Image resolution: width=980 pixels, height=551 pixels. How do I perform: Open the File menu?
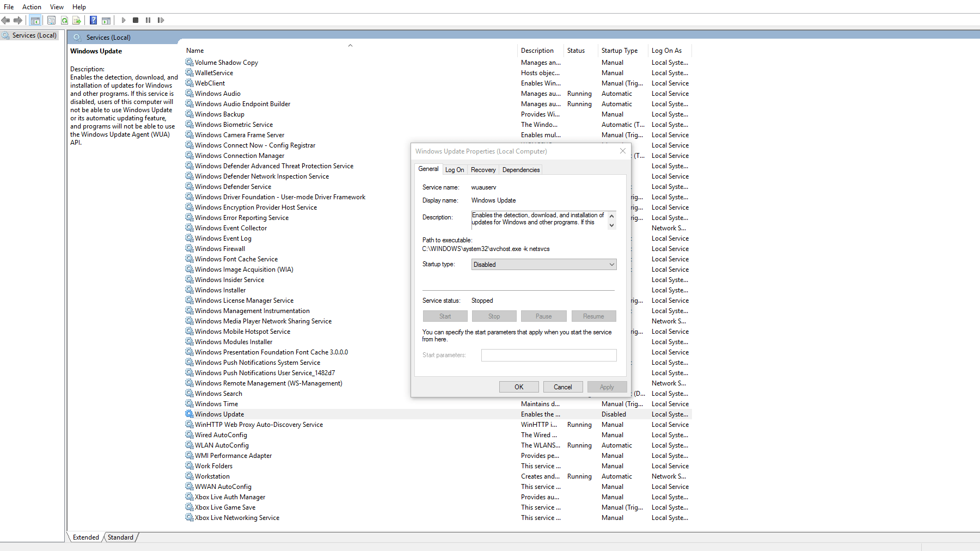pos(9,7)
